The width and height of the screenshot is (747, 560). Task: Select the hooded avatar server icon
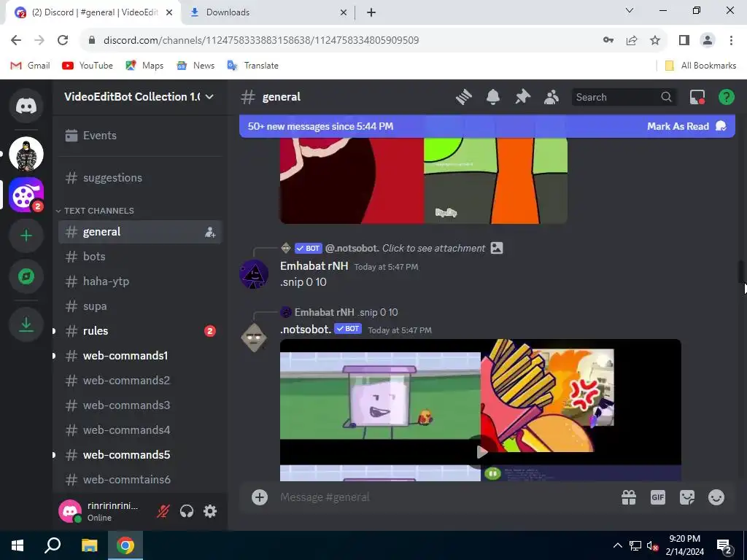[x=26, y=154]
